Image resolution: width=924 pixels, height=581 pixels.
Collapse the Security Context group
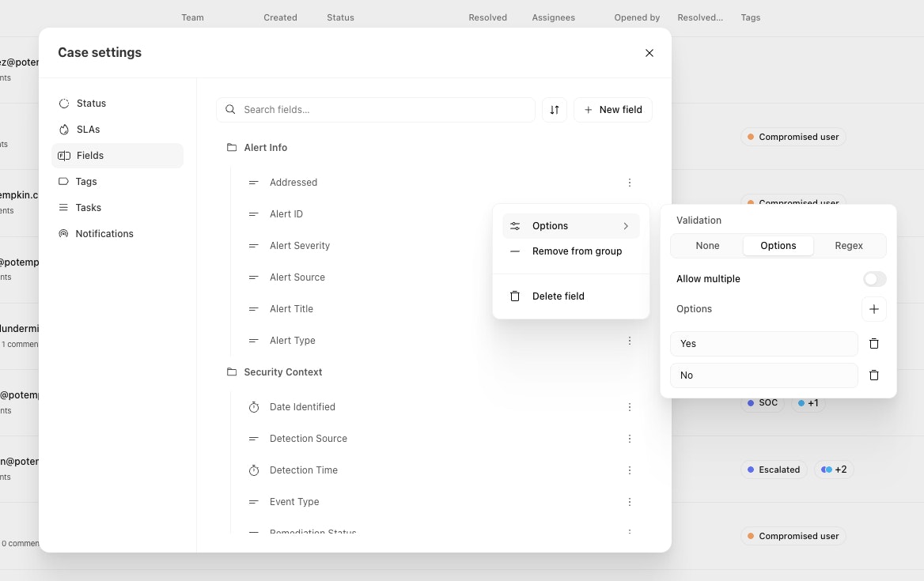(x=274, y=372)
